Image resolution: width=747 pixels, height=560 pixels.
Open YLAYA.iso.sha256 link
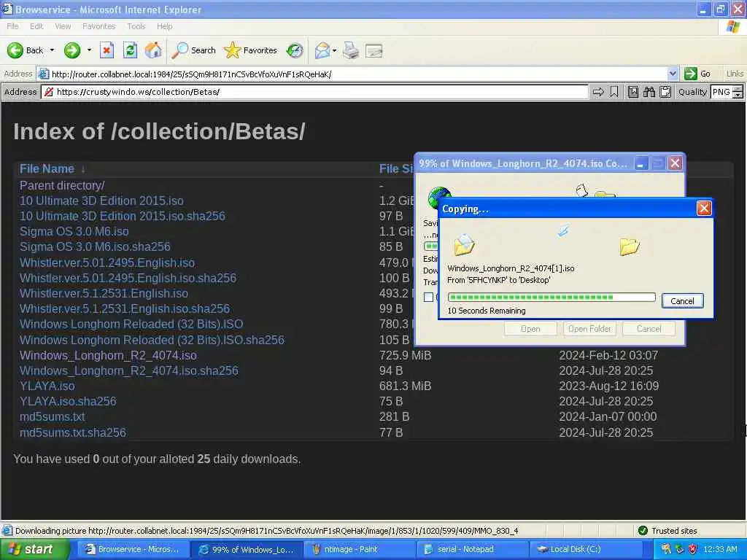(68, 402)
